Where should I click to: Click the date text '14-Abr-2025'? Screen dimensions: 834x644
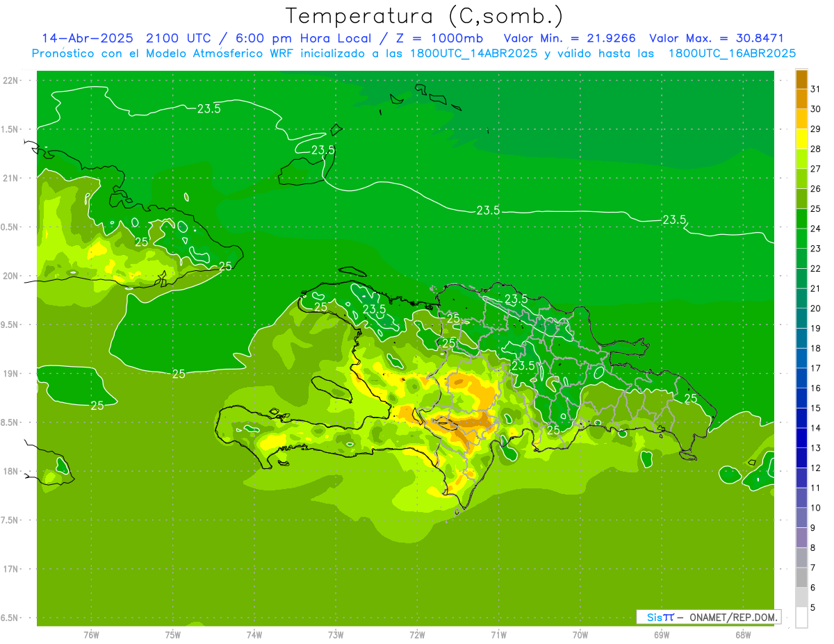pyautogui.click(x=88, y=38)
